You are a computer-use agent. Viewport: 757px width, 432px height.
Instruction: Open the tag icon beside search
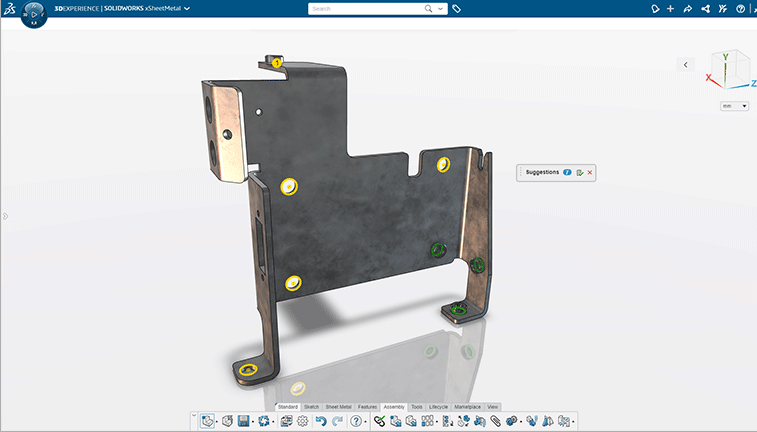[x=457, y=8]
